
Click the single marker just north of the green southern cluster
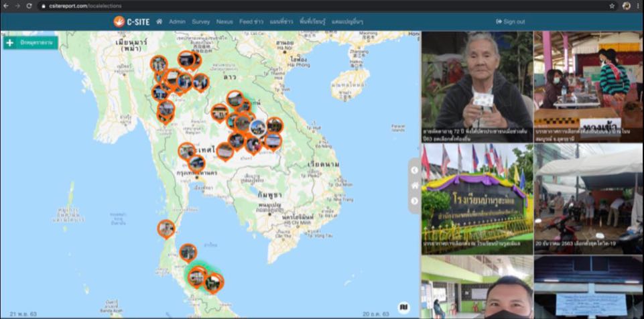tap(188, 253)
